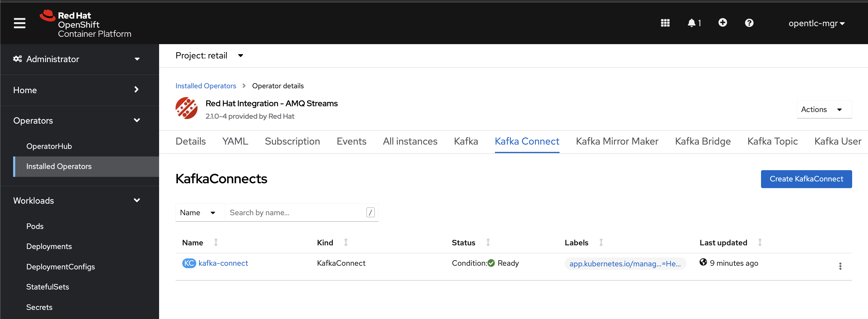Click the Ready condition text

[x=508, y=263]
